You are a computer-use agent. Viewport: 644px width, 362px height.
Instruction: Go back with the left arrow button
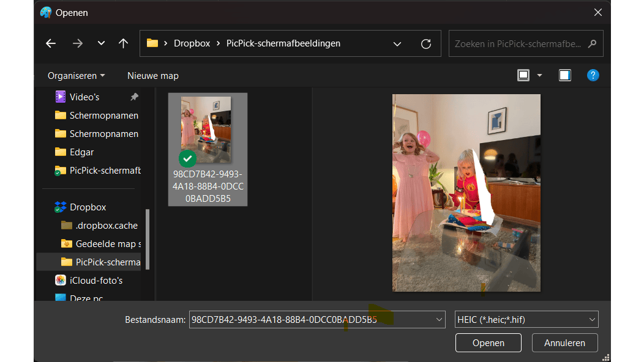(x=51, y=43)
